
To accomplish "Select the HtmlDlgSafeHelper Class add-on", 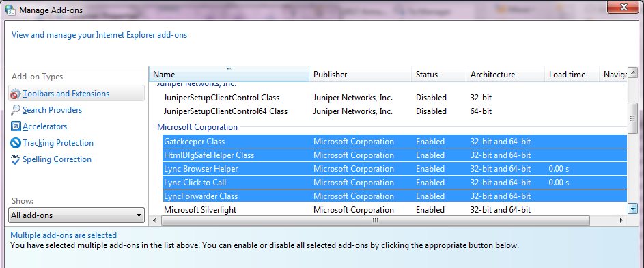I will 394,155.
